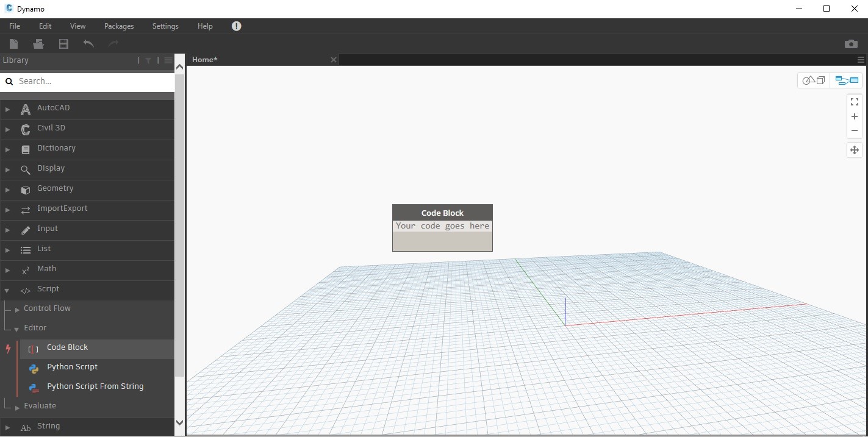
Task: Click the Script code-brackets icon
Action: pyautogui.click(x=26, y=291)
